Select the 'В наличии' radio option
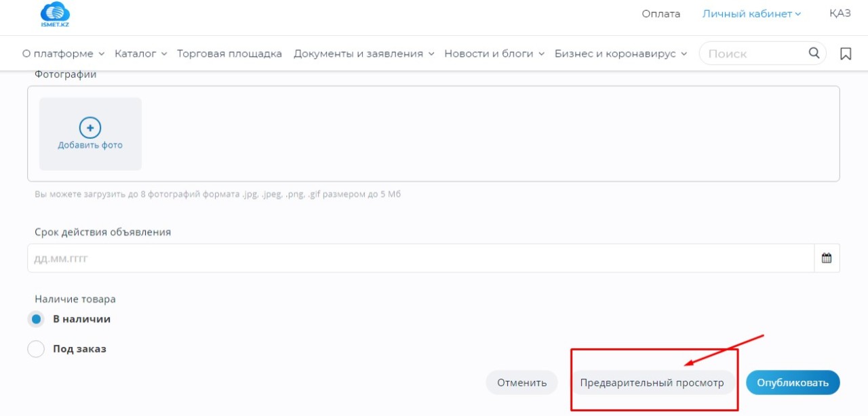 [x=37, y=319]
